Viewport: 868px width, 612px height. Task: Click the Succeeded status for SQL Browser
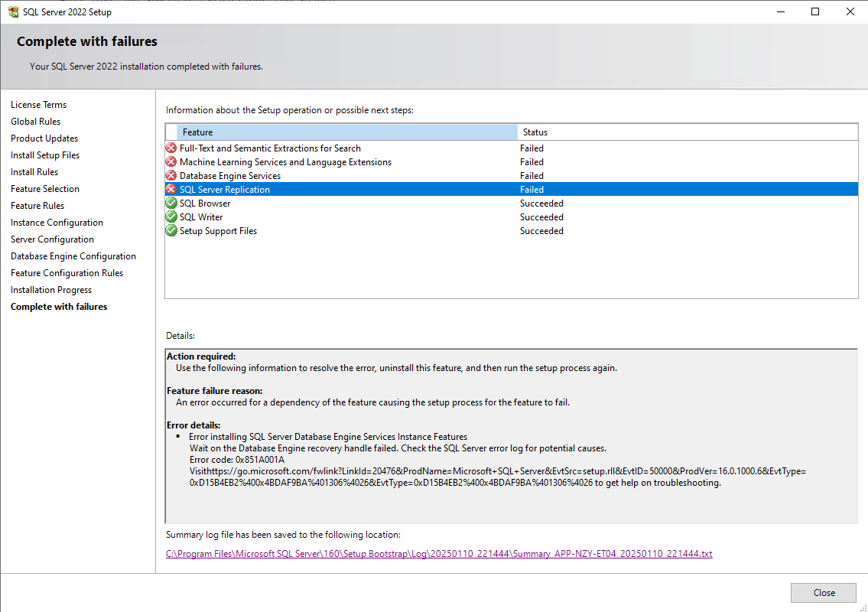[541, 203]
